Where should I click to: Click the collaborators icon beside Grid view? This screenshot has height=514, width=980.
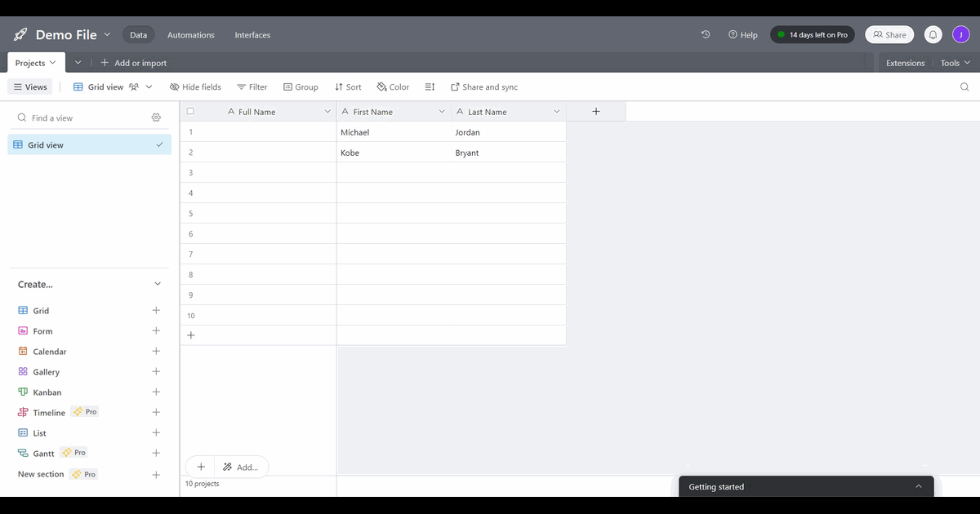pos(133,87)
